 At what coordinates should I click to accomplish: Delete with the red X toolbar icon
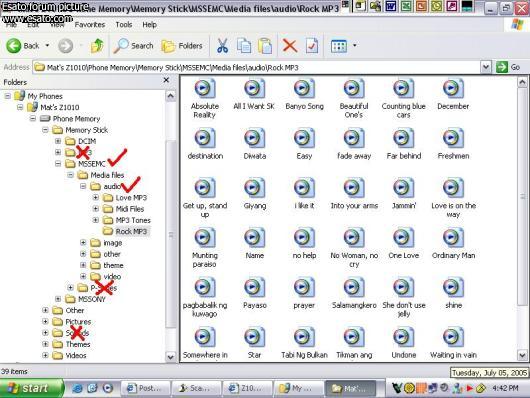coord(290,46)
